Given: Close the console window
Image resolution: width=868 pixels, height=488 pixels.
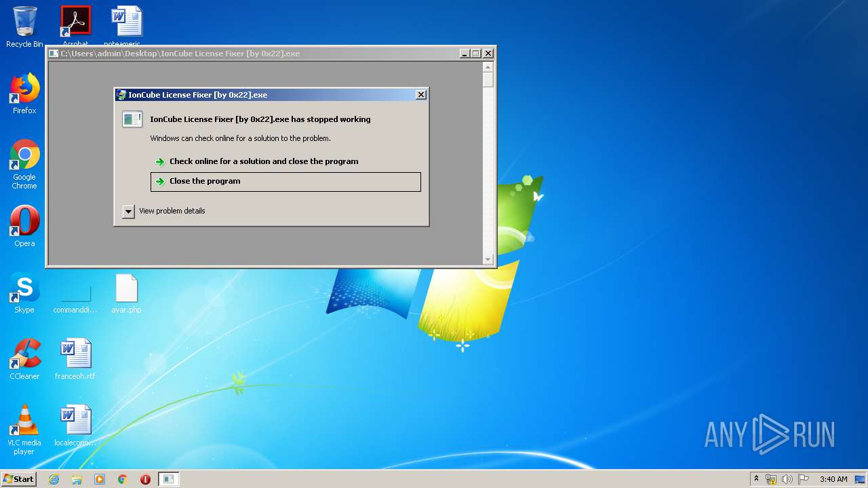Looking at the screenshot, I should [488, 54].
